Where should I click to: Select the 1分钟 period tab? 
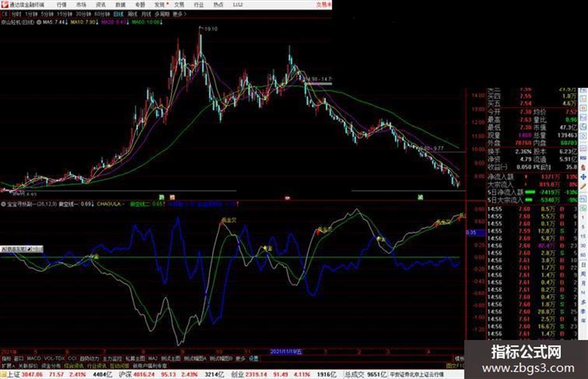(31, 14)
